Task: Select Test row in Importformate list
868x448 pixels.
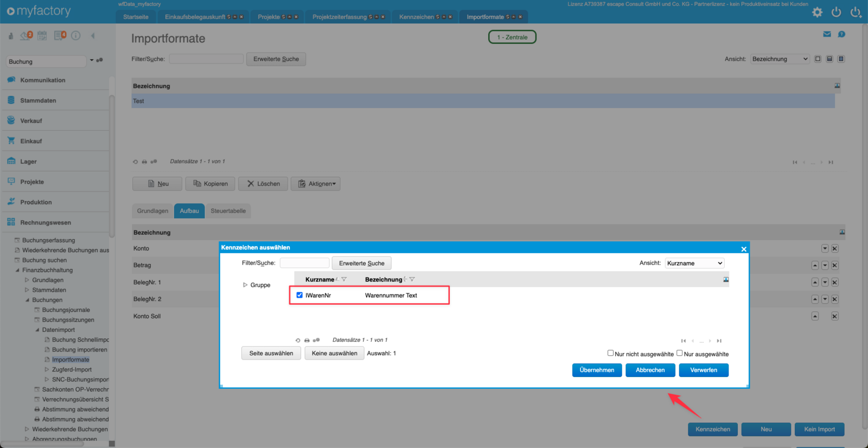Action: point(483,101)
